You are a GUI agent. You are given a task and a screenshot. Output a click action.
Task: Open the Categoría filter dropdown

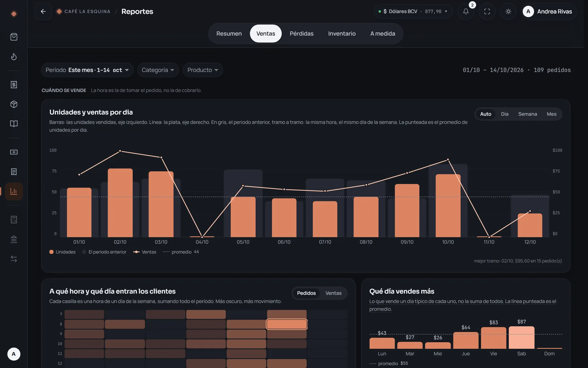(x=158, y=70)
